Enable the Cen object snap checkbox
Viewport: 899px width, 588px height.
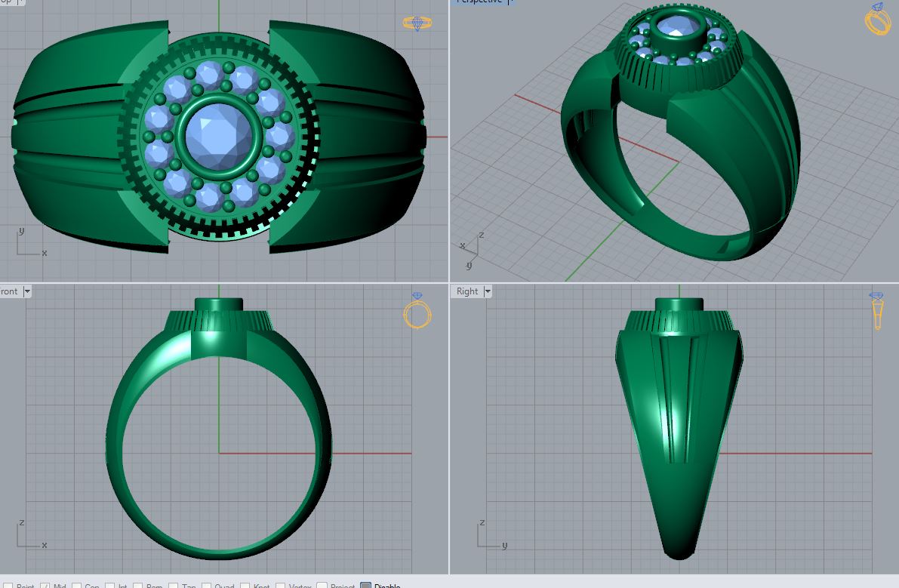(x=76, y=586)
